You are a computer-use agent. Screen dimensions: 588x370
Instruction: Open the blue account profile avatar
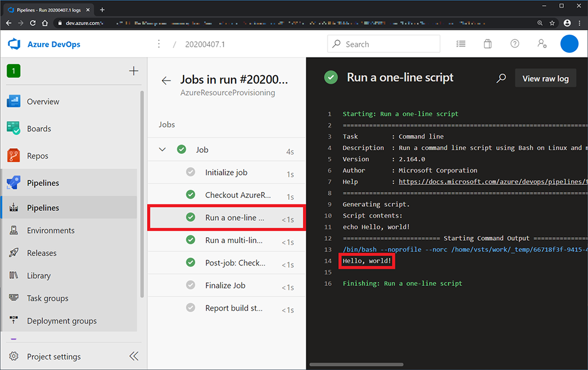(x=569, y=44)
